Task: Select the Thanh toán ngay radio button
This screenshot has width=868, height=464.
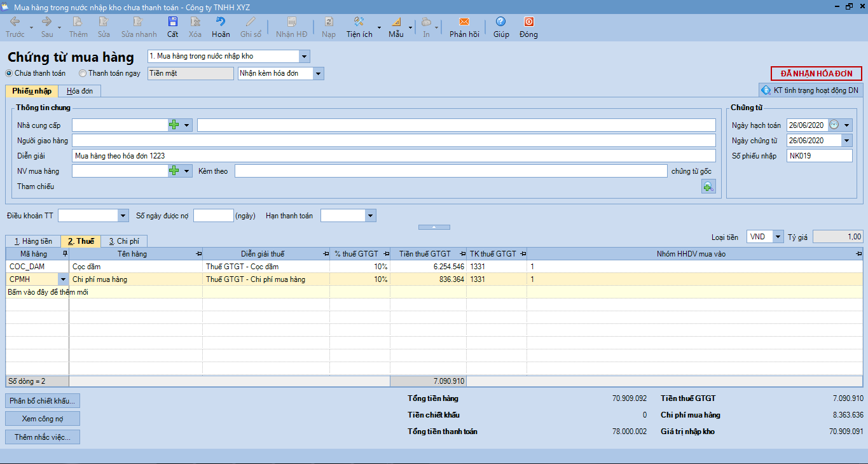Action: [x=83, y=73]
